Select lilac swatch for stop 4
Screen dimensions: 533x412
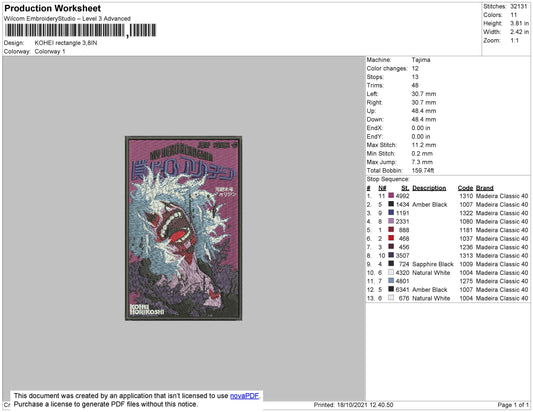pyautogui.click(x=391, y=221)
